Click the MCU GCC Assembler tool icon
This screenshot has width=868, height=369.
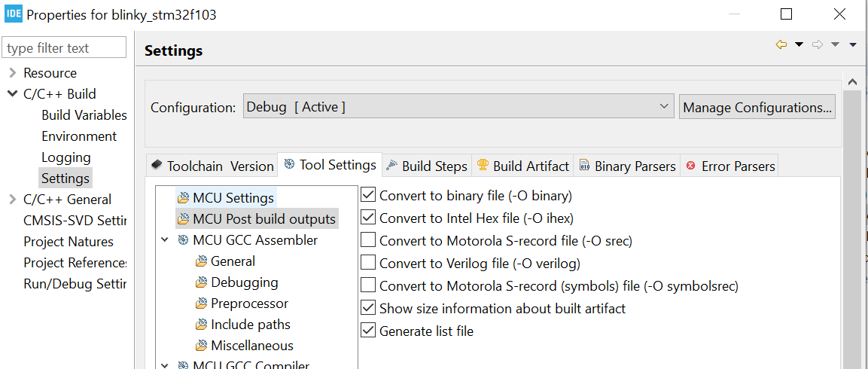pyautogui.click(x=183, y=240)
